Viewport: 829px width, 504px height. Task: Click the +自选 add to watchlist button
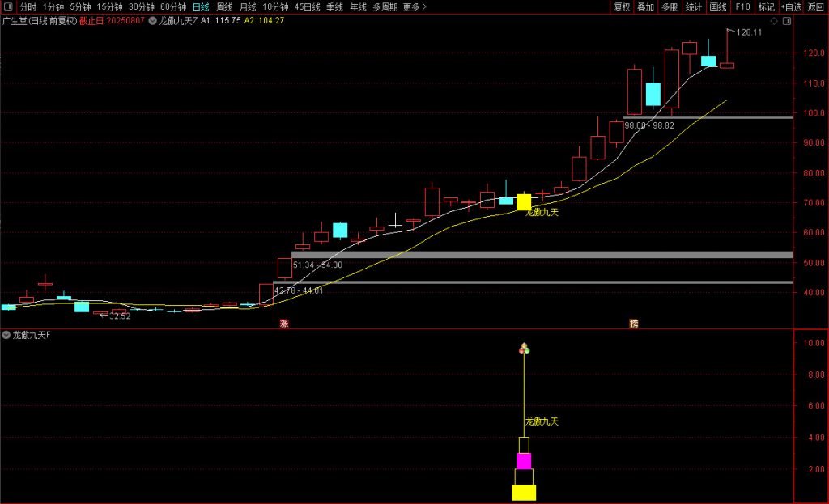point(791,7)
